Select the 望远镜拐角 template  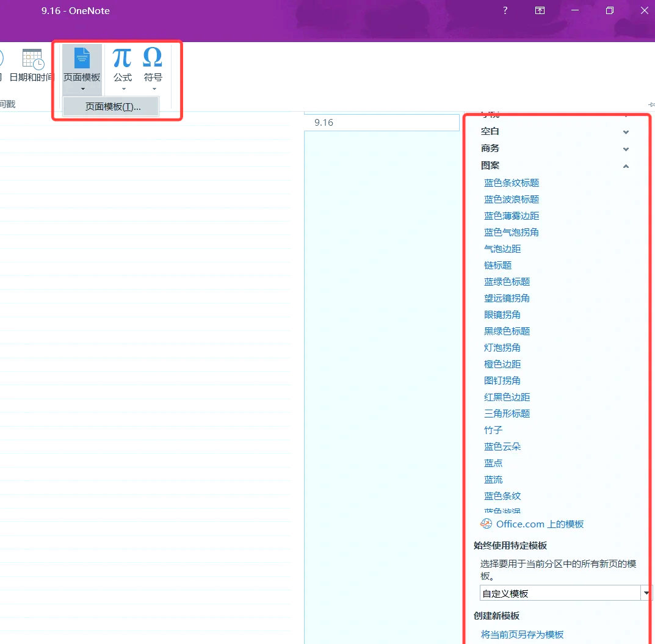pos(507,298)
